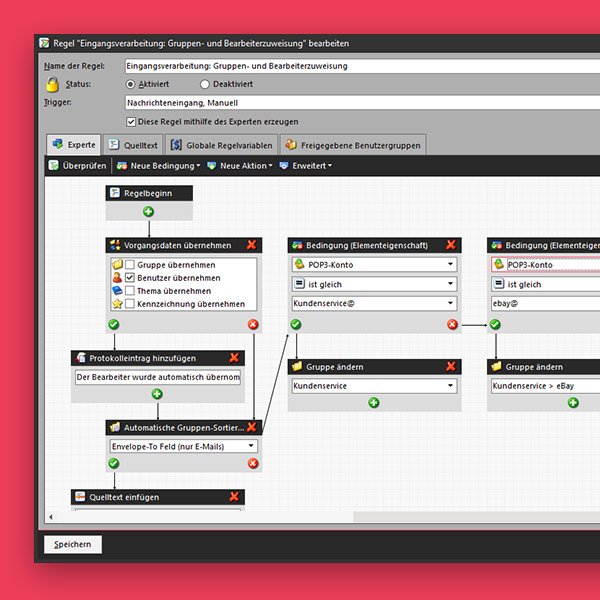Click green plus in Protokolleintrag hinzufügen block
The width and height of the screenshot is (600, 600).
pos(157,394)
